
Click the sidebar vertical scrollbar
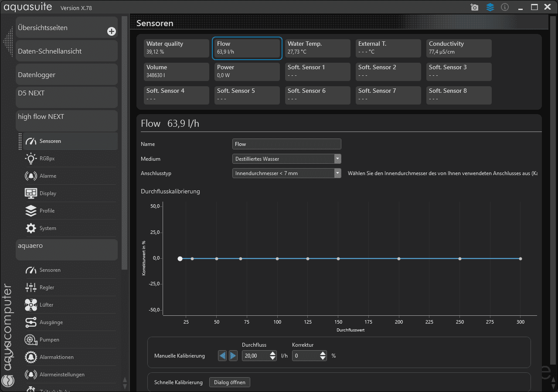tap(125, 144)
